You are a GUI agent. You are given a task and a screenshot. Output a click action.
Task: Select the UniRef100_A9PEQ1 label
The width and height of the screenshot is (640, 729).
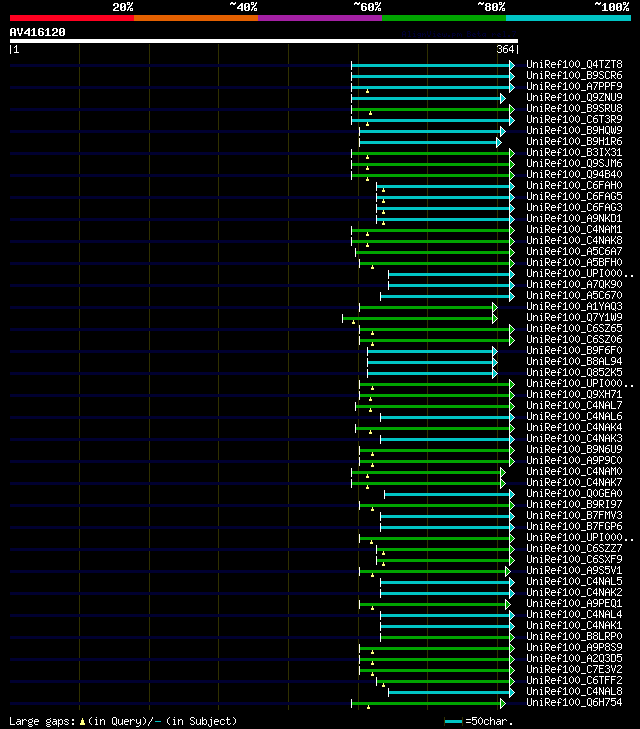(x=574, y=603)
